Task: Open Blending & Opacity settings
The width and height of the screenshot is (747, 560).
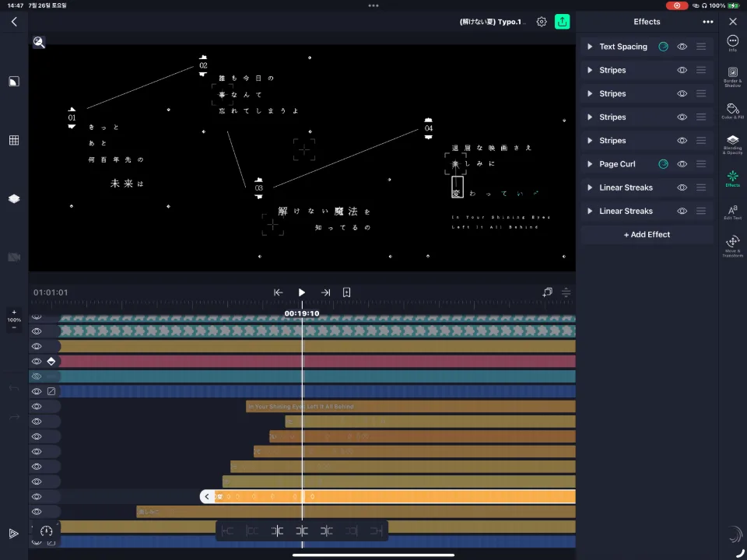Action: coord(733,145)
